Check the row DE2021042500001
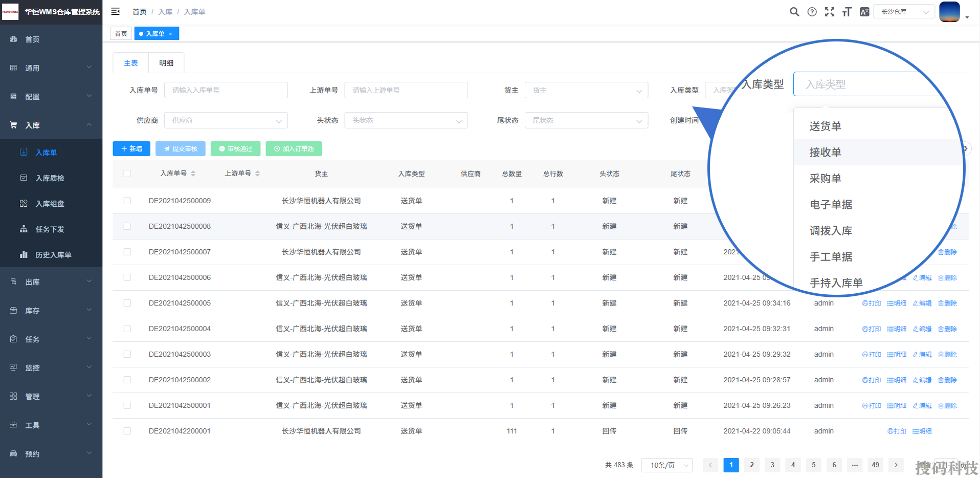980x478 pixels. (x=127, y=405)
